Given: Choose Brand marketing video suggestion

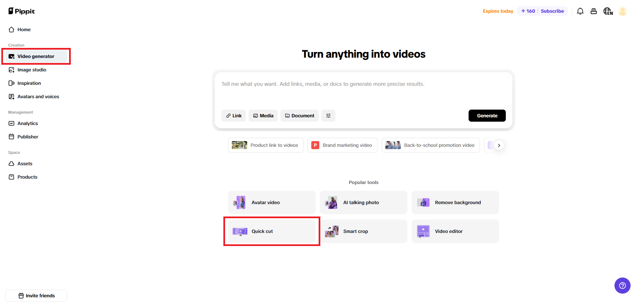Looking at the screenshot, I should click(x=342, y=145).
